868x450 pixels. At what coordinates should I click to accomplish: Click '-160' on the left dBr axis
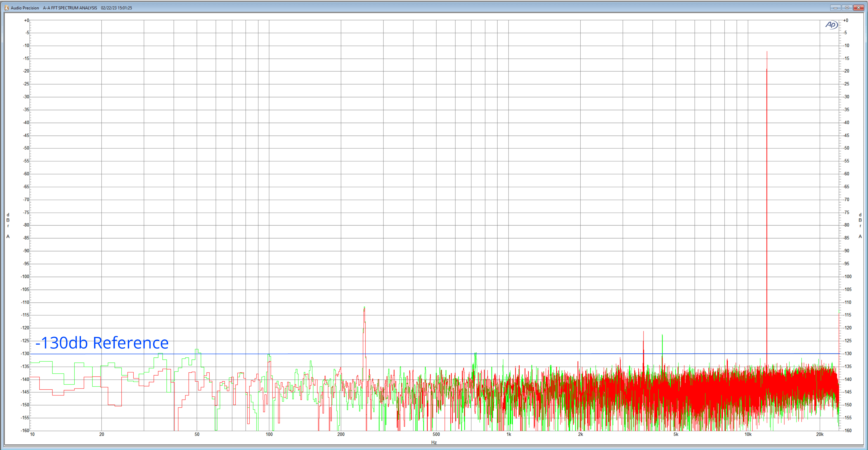(25, 431)
